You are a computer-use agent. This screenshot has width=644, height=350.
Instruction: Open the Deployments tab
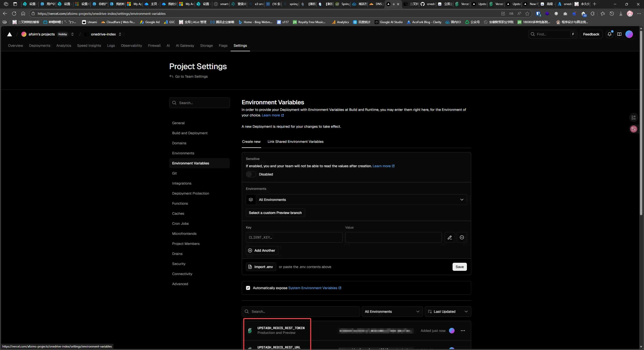39,46
